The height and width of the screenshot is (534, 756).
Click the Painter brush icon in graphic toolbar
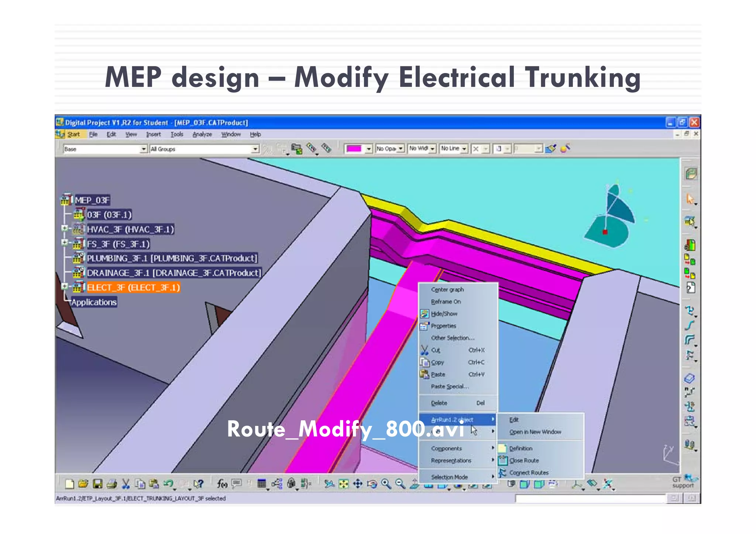tap(551, 149)
